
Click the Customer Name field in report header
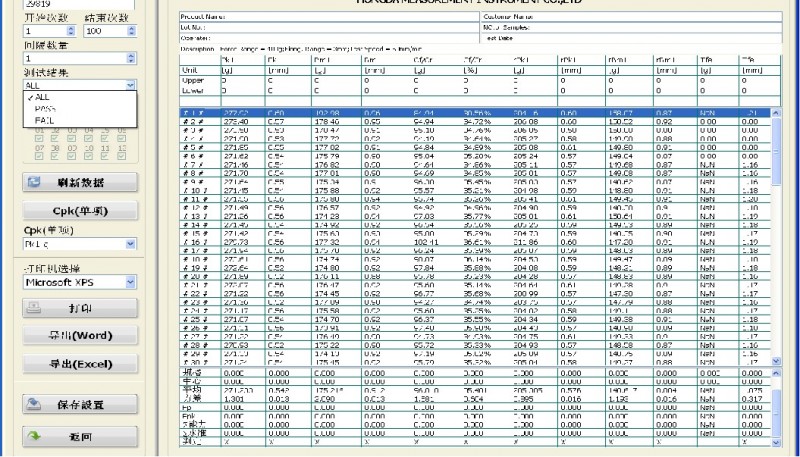[631, 17]
